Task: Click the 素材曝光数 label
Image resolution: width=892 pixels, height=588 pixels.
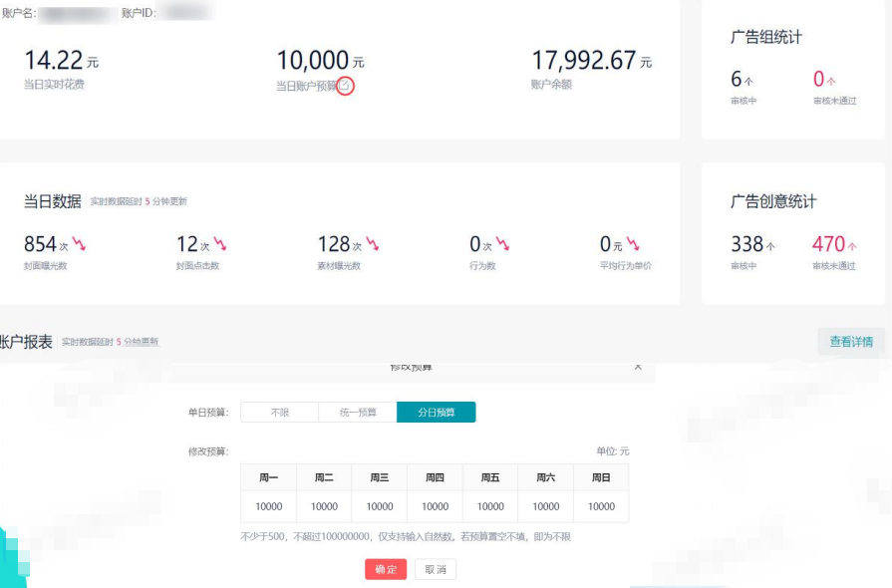Action: [339, 265]
